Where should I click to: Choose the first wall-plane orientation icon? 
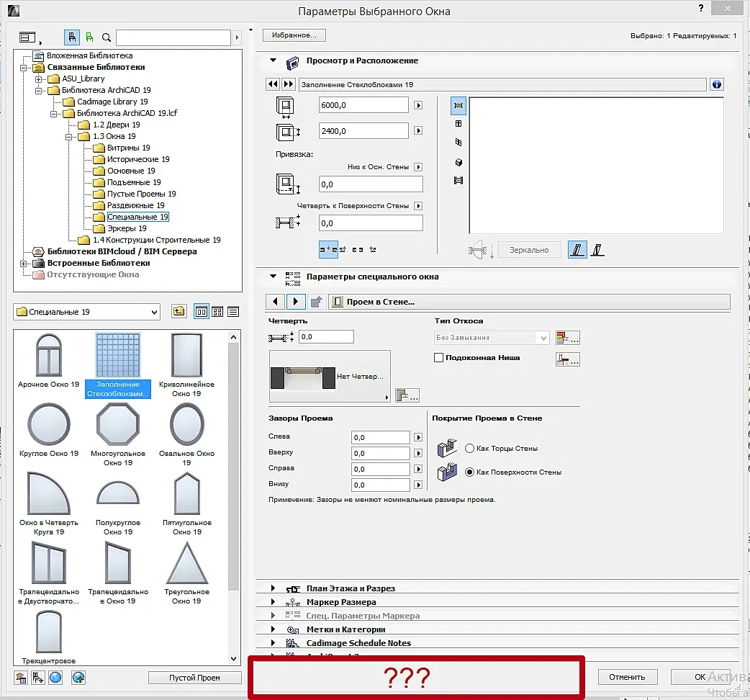(x=577, y=249)
